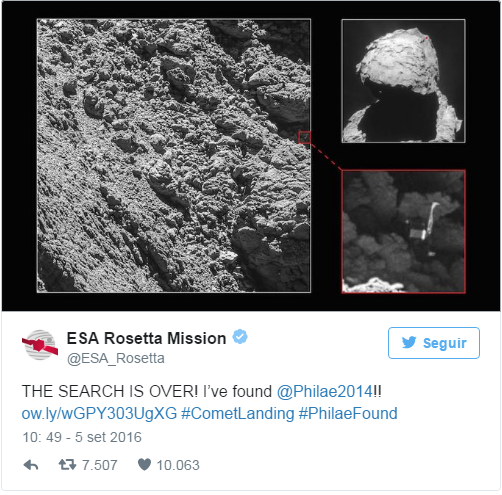Retweet using the retweet arrows icon
This screenshot has height=495, width=502.
[67, 465]
